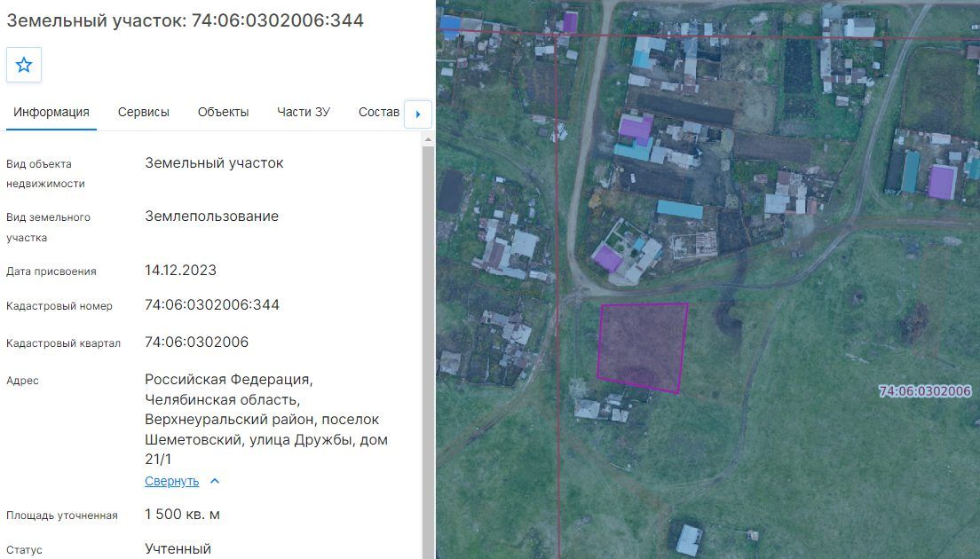Open the Части ЗУ tab
This screenshot has height=559, width=980.
[x=303, y=113]
